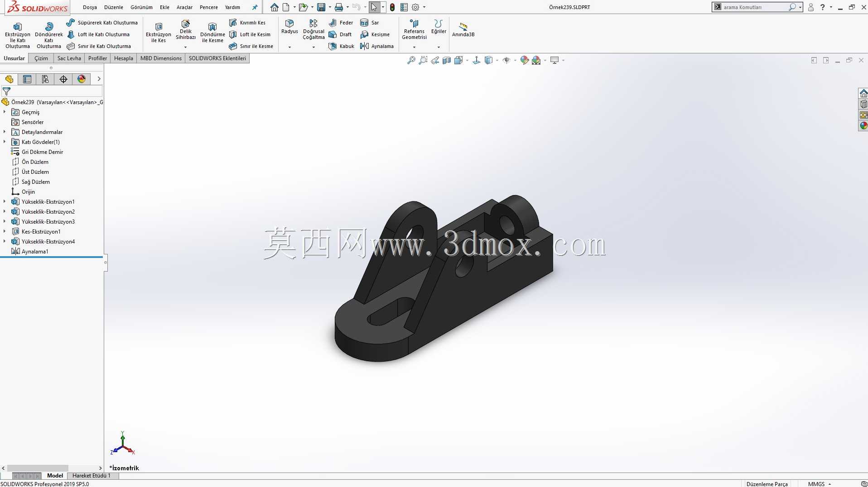This screenshot has height=487, width=868.
Task: Switch to SOLIDWORKS Eklentileri tab
Action: [217, 58]
